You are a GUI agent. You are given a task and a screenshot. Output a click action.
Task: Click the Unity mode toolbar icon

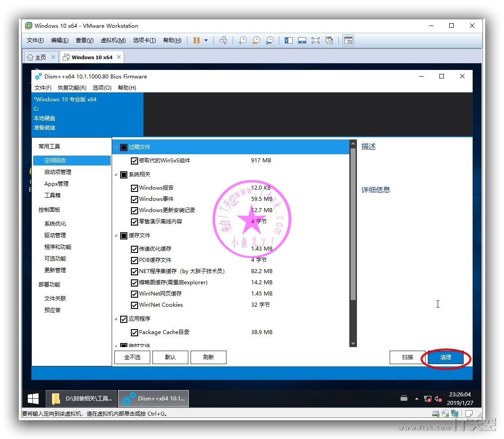coord(329,40)
